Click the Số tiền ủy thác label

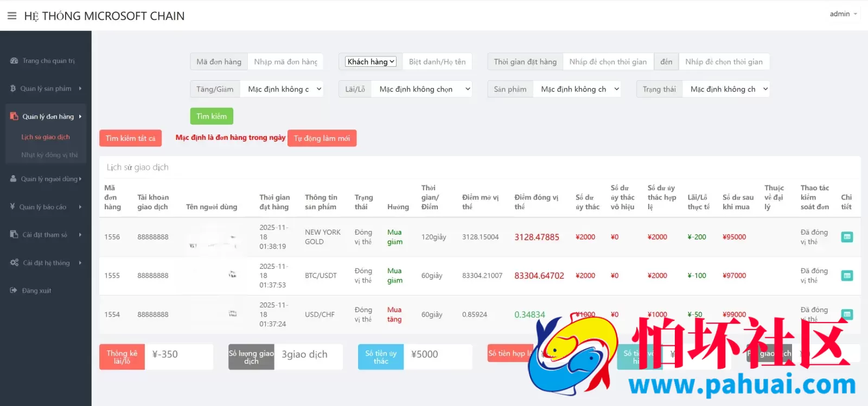coord(381,357)
